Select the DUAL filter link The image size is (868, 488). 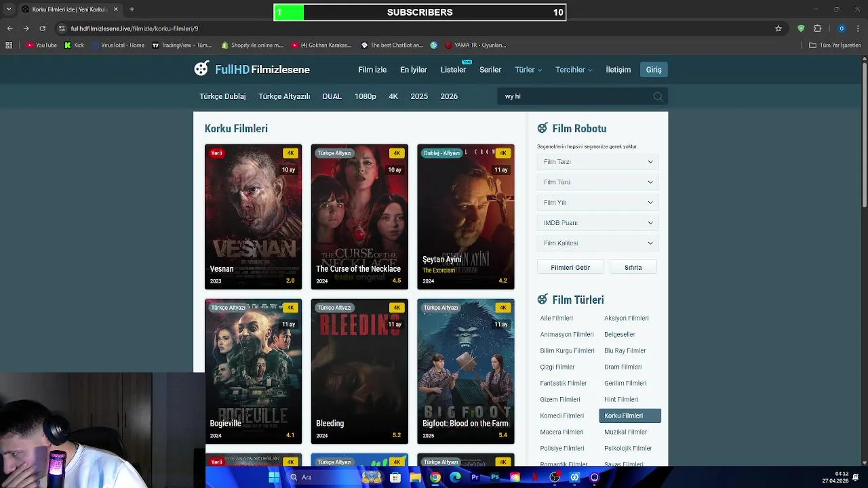pyautogui.click(x=332, y=96)
